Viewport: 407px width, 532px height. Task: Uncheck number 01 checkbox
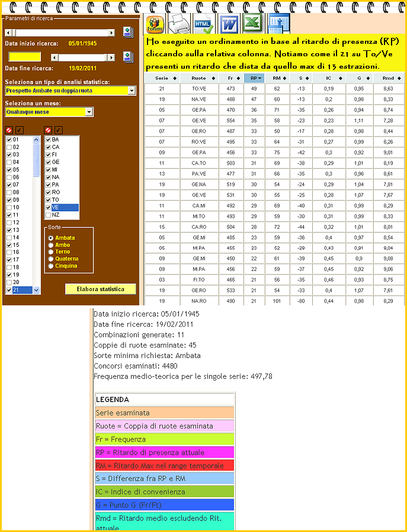pyautogui.click(x=9, y=140)
